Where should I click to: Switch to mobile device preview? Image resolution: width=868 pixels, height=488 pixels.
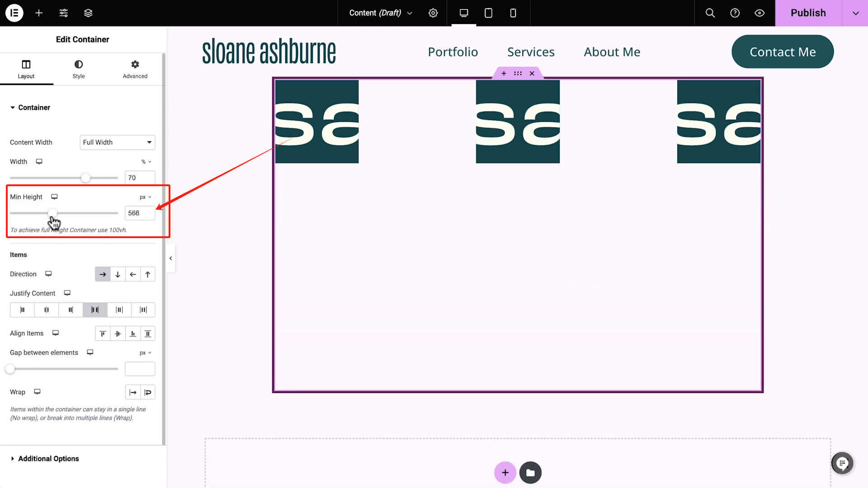tap(513, 13)
